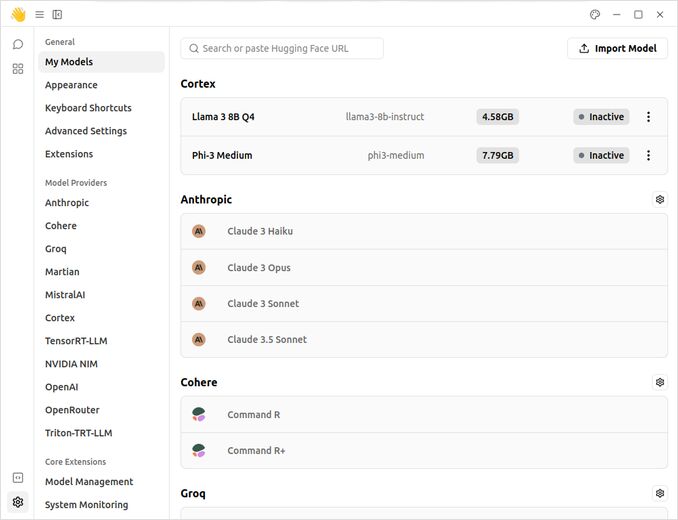Image resolution: width=678 pixels, height=520 pixels.
Task: Select Cohere in sidebar providers
Action: tap(61, 226)
